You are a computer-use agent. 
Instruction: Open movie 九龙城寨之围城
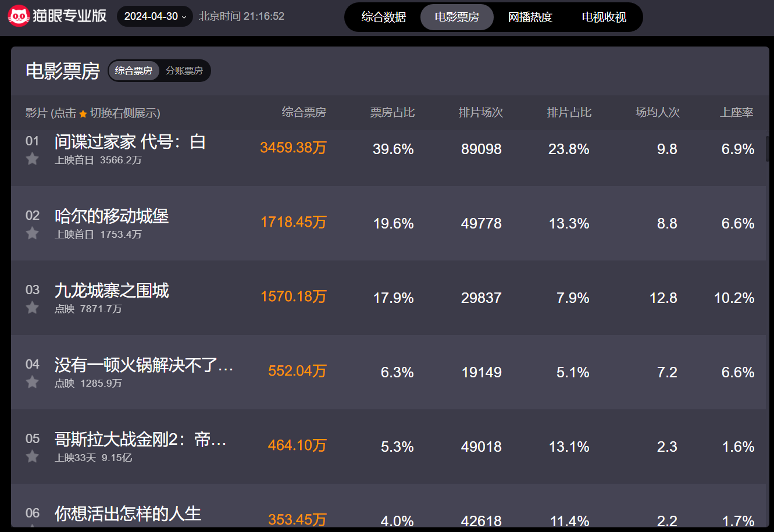click(x=112, y=291)
